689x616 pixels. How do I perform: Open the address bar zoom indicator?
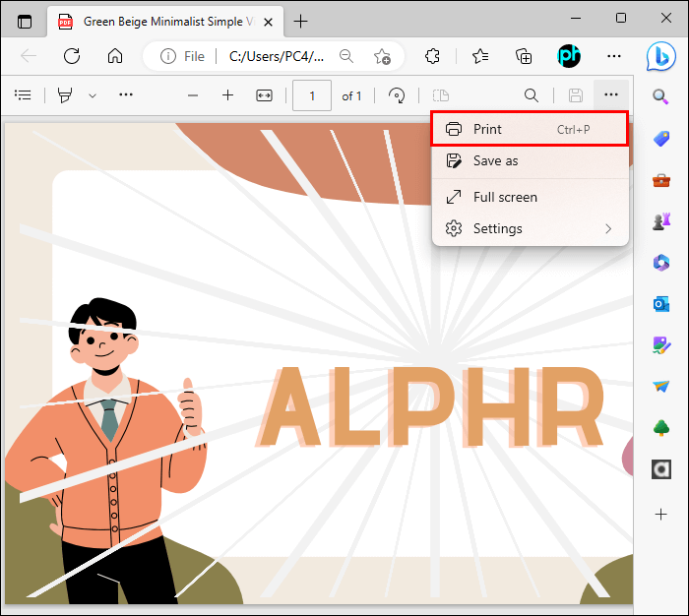pos(346,56)
